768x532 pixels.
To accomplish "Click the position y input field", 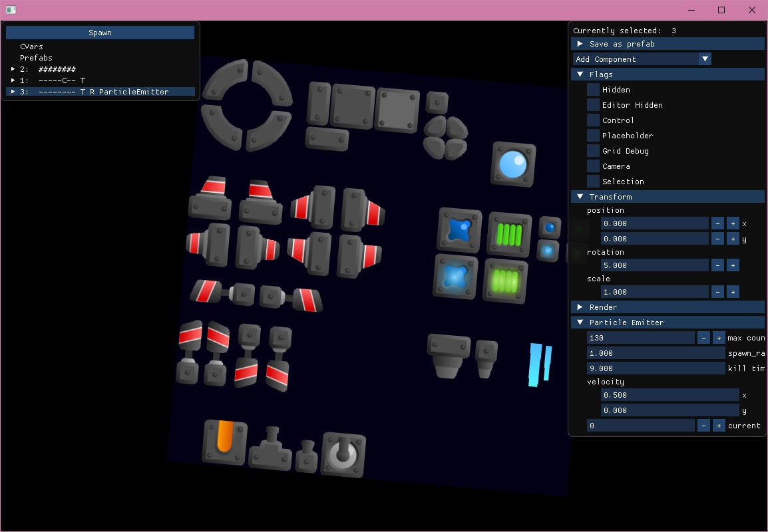I will click(x=654, y=239).
